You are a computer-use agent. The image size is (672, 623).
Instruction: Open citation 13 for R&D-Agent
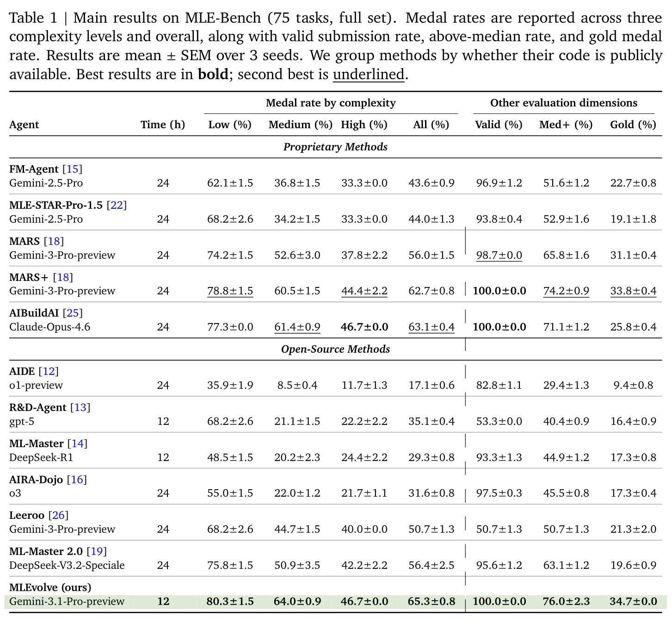pos(80,407)
